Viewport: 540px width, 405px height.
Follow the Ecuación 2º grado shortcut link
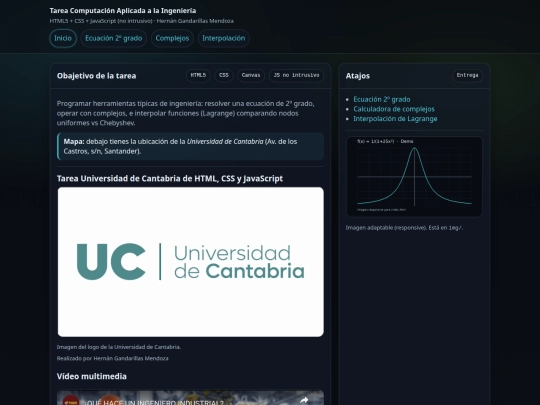(382, 100)
